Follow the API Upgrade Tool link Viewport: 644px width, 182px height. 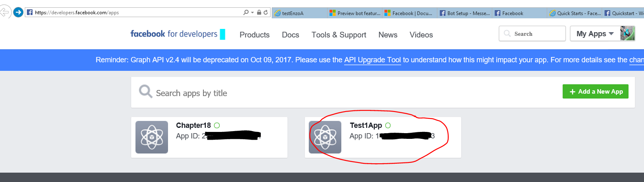coord(372,60)
